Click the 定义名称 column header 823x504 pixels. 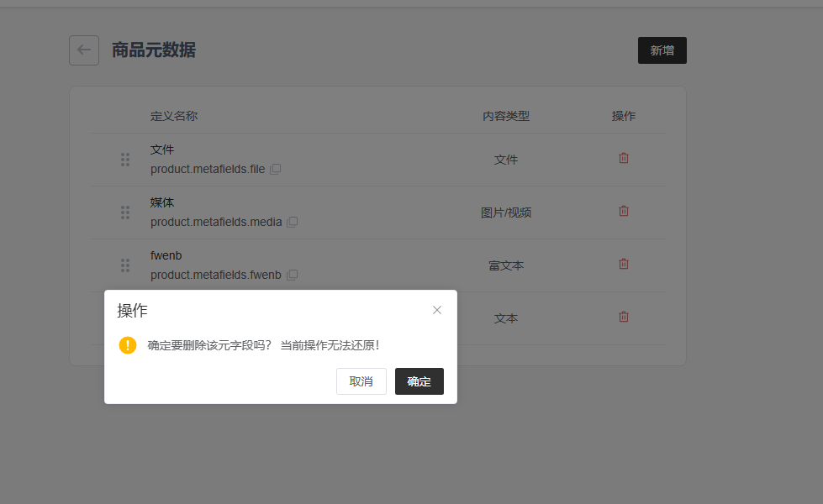click(174, 116)
